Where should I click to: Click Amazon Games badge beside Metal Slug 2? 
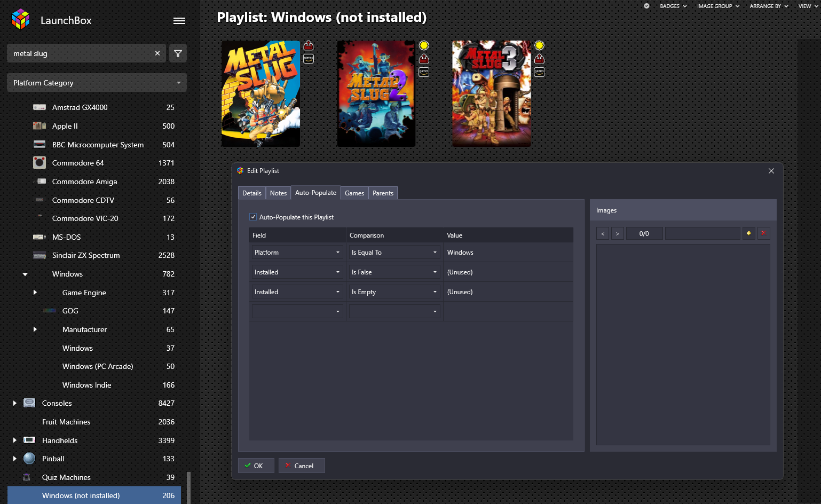coord(424,72)
